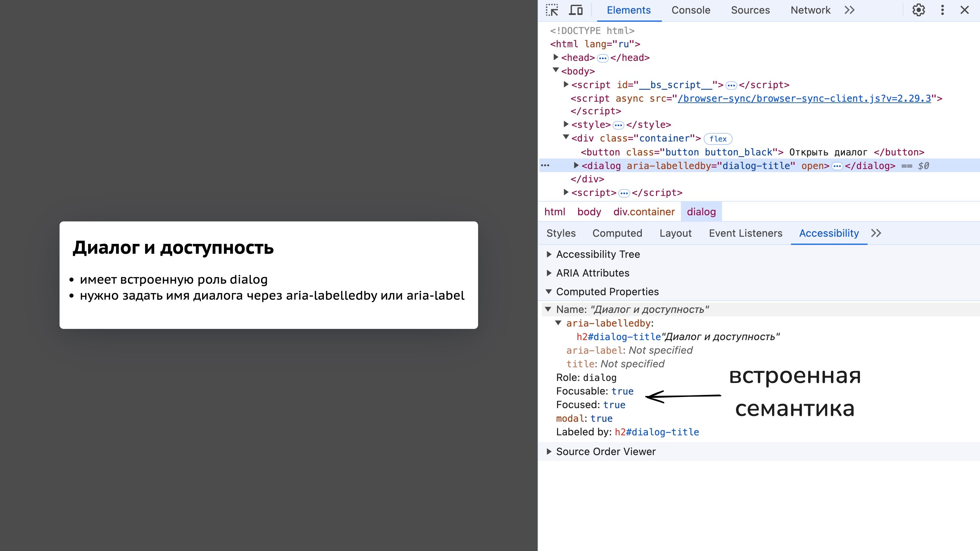980x551 pixels.
Task: Open the DevTools three-dot menu
Action: pyautogui.click(x=942, y=10)
